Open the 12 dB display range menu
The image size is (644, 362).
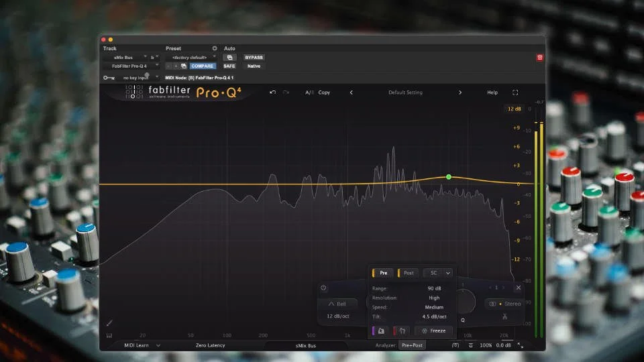(x=514, y=109)
